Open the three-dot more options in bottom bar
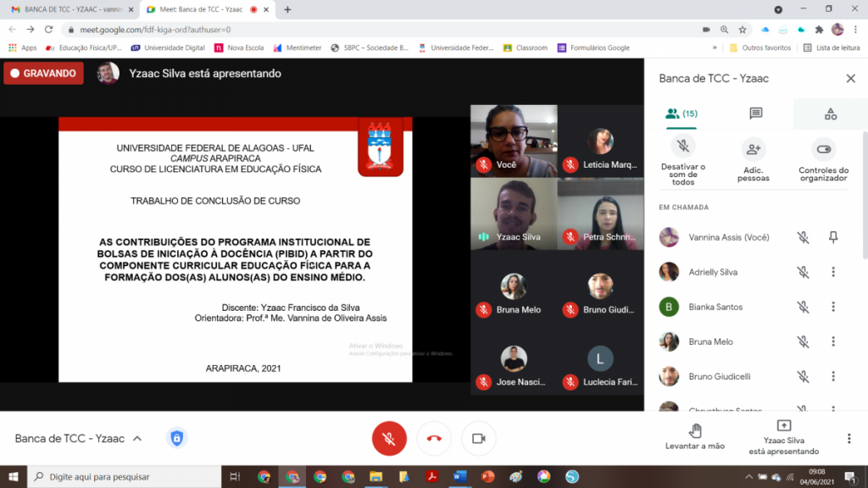 click(849, 438)
